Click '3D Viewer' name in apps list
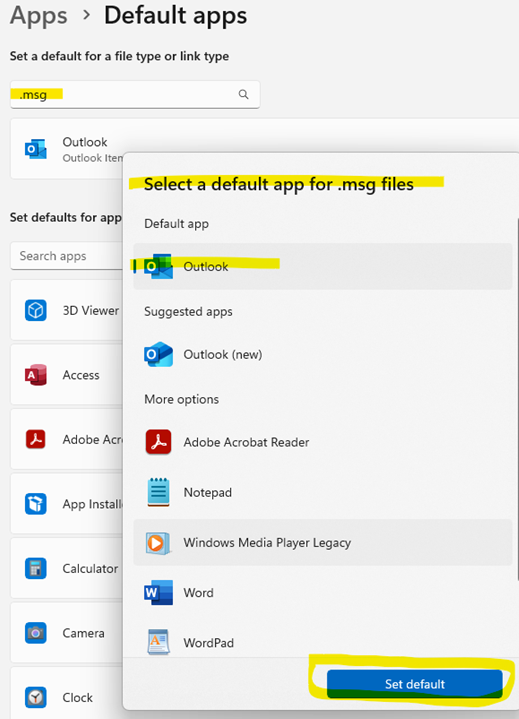Screen dimensions: 519x719 [x=91, y=310]
